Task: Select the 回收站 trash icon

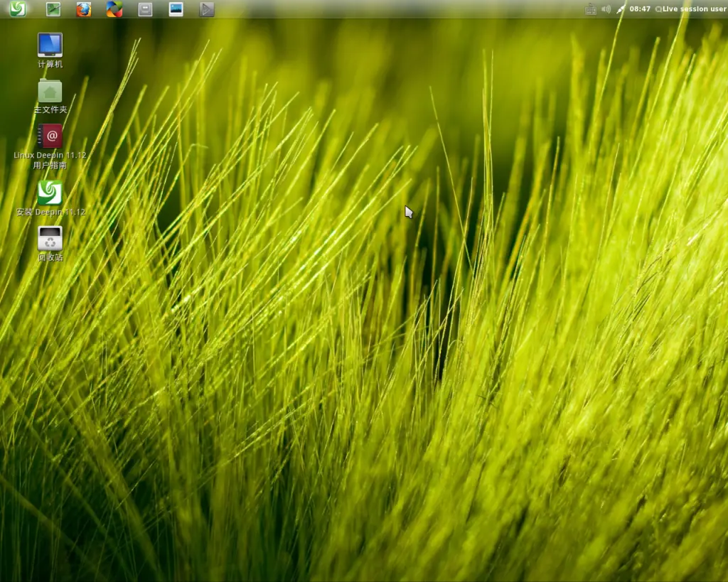Action: click(50, 238)
